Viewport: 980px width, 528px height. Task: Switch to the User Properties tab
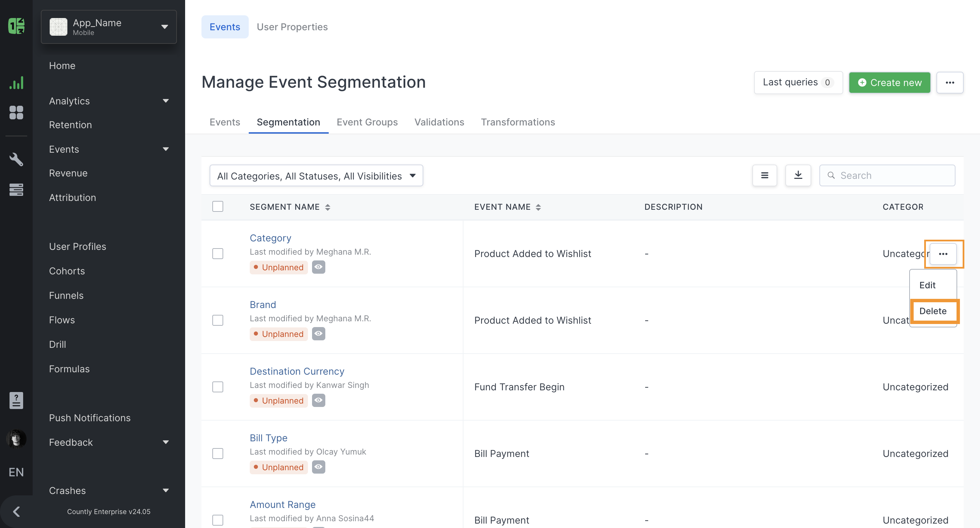292,27
